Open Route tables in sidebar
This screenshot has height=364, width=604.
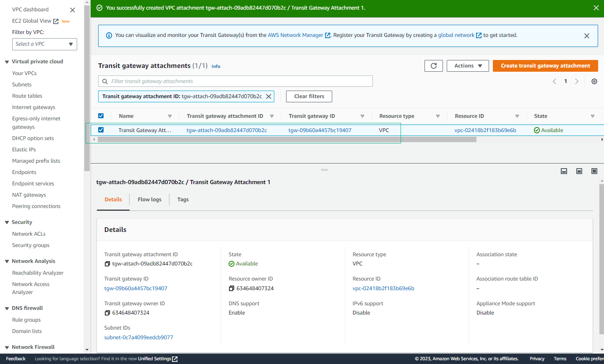27,96
